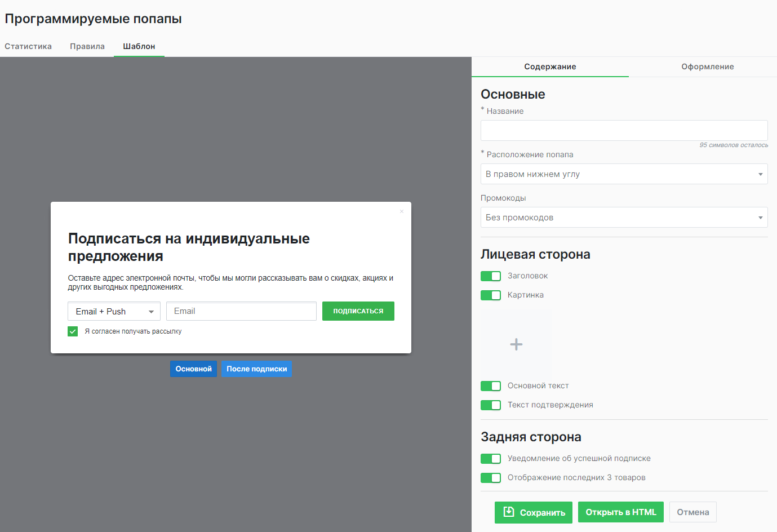Click the X on the popup preview
This screenshot has height=532, width=777.
pyautogui.click(x=401, y=211)
